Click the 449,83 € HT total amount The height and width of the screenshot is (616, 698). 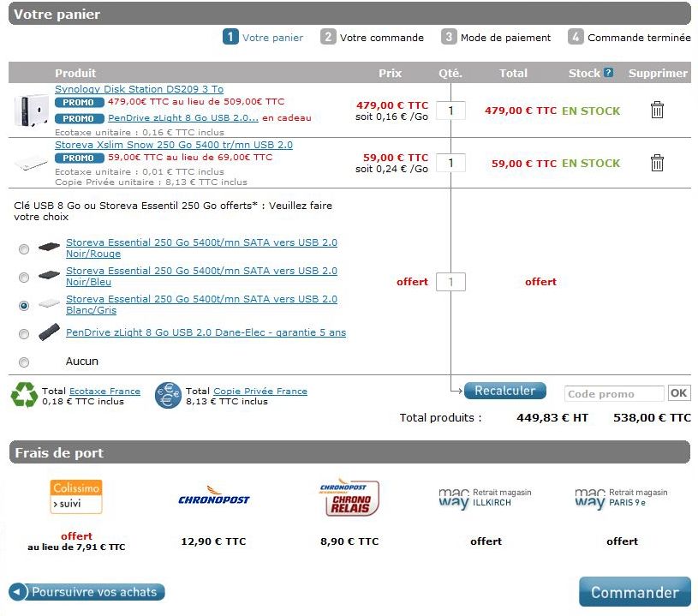point(552,418)
